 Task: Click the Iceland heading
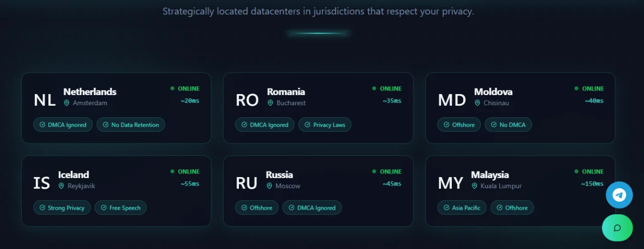[73, 175]
